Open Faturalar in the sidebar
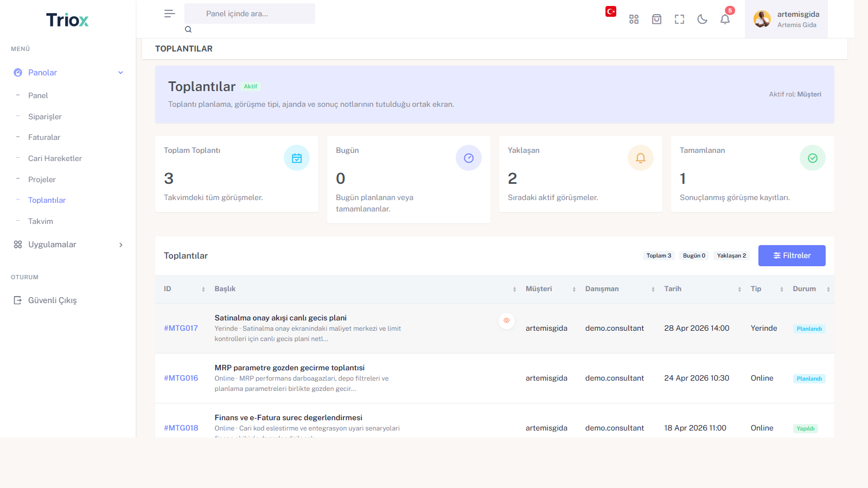 click(44, 137)
